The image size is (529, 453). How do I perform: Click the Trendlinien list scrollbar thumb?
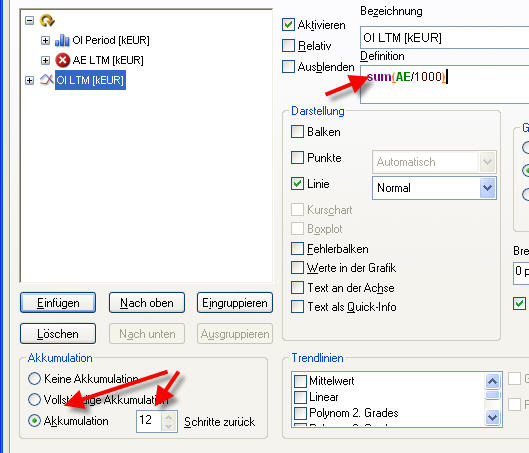[493, 395]
